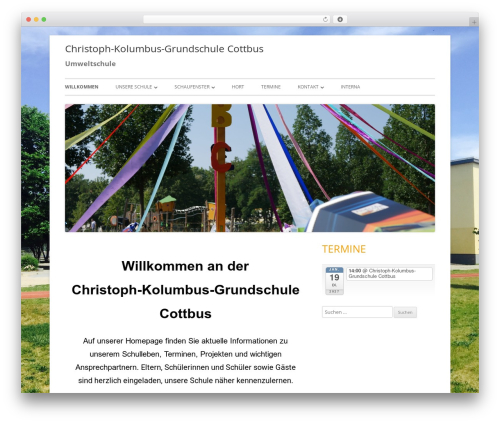Click the TERMINE widget heading
500x423 pixels.
click(344, 249)
